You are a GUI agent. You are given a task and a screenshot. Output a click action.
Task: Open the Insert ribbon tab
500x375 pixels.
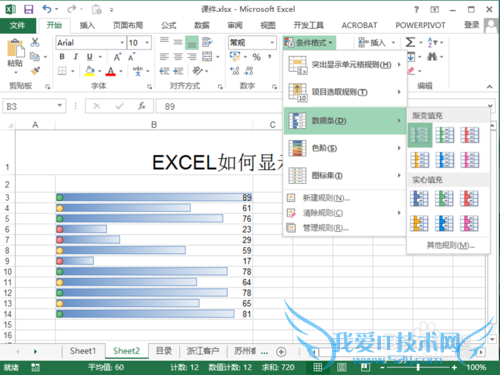click(x=87, y=25)
